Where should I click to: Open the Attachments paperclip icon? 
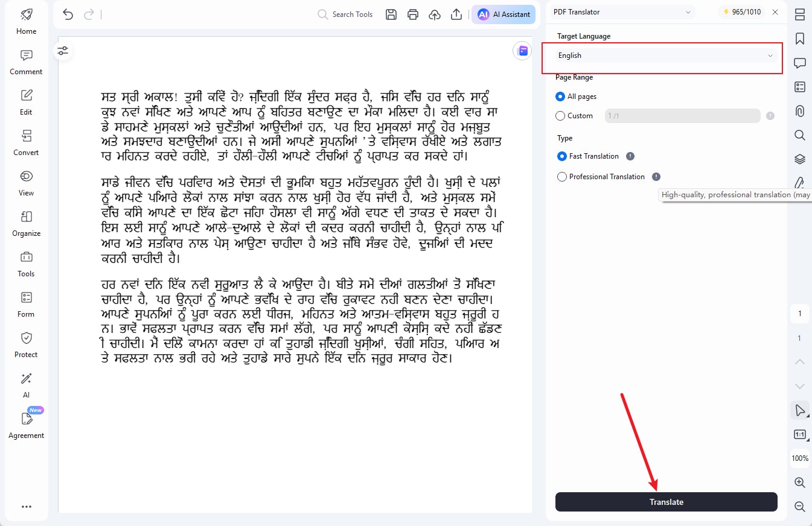(x=800, y=111)
